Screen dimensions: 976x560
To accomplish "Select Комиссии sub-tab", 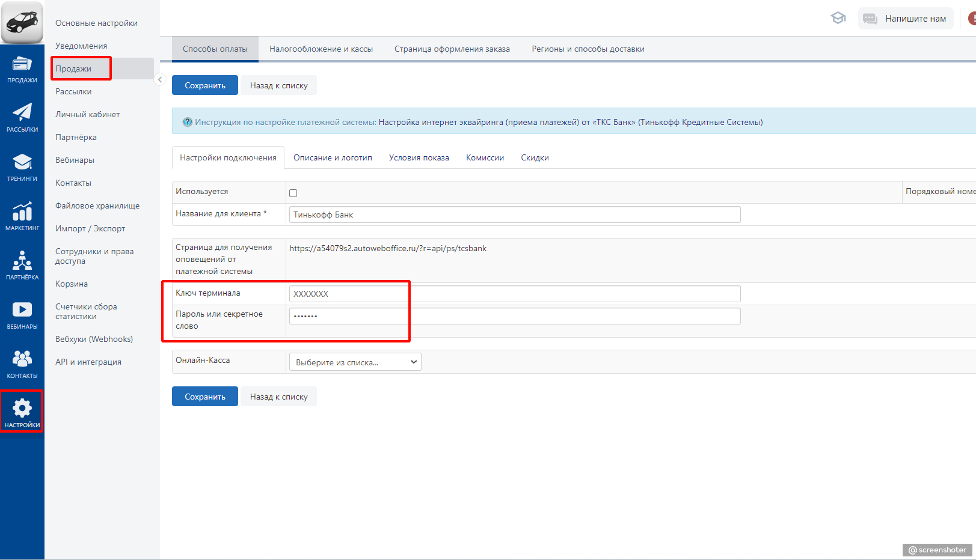I will point(485,157).
